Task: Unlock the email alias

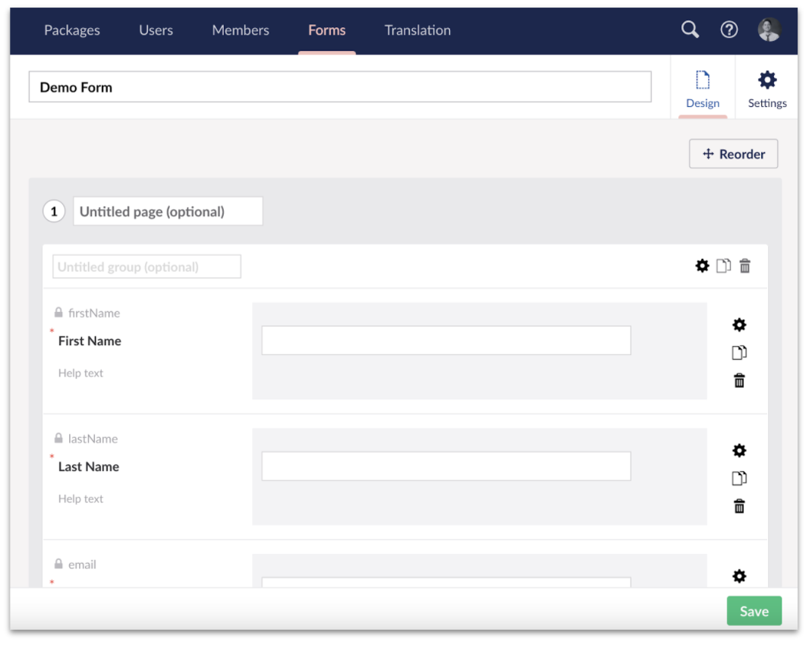Action: click(58, 565)
